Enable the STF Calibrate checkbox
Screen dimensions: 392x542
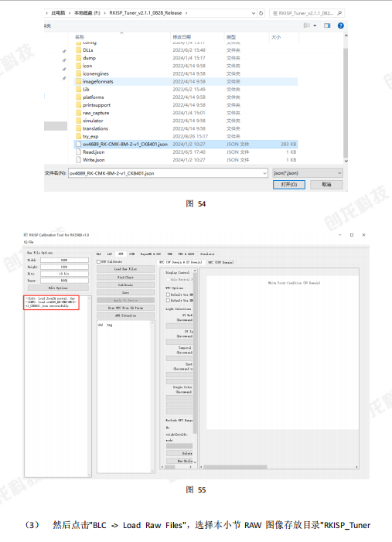pyautogui.click(x=98, y=261)
